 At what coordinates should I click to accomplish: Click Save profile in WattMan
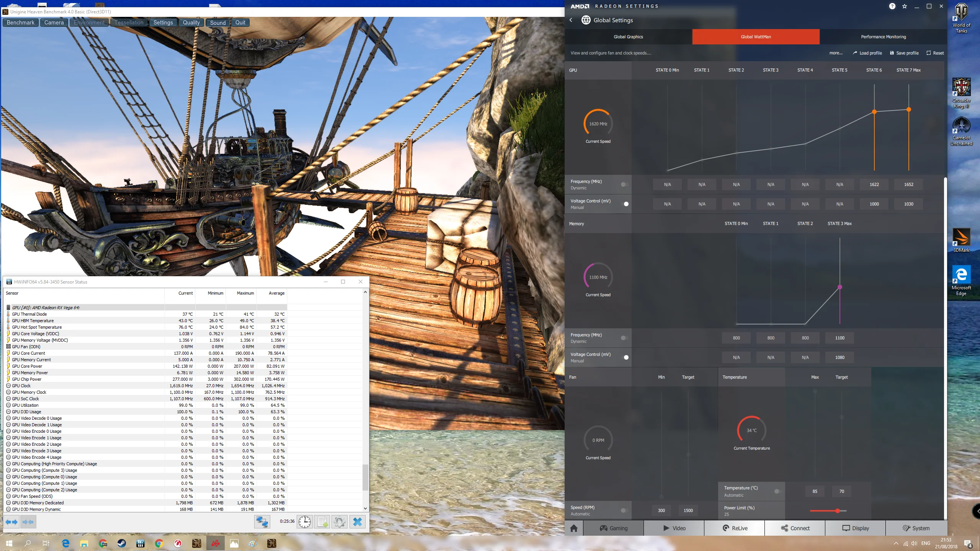(904, 53)
